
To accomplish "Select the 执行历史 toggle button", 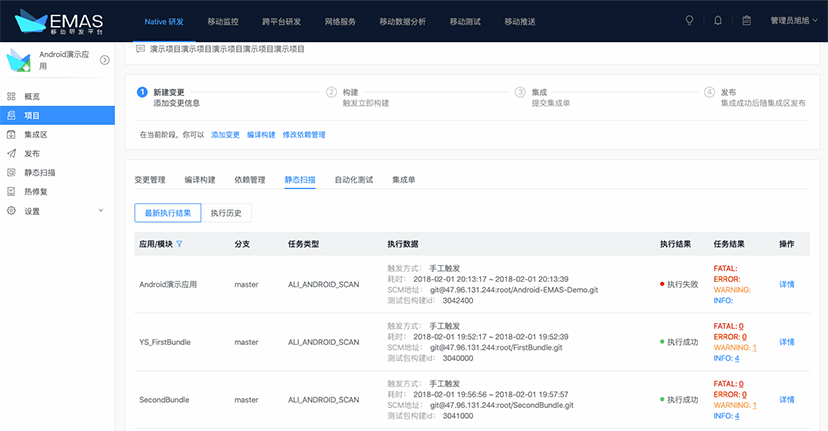I will click(x=226, y=213).
